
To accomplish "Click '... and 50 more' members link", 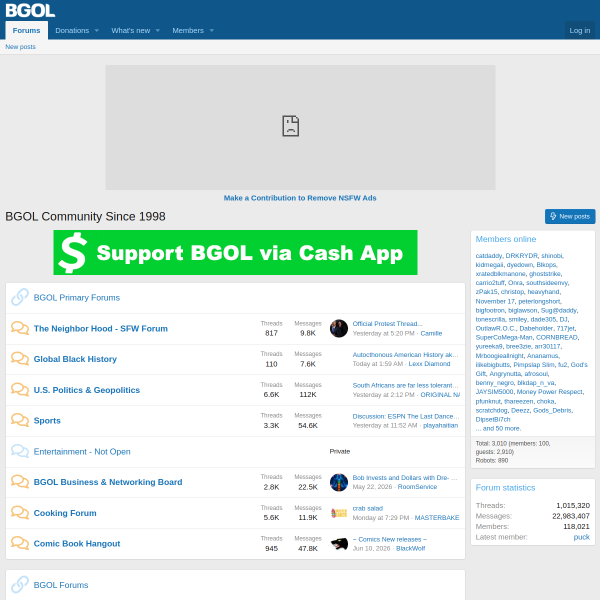I will pyautogui.click(x=498, y=428).
